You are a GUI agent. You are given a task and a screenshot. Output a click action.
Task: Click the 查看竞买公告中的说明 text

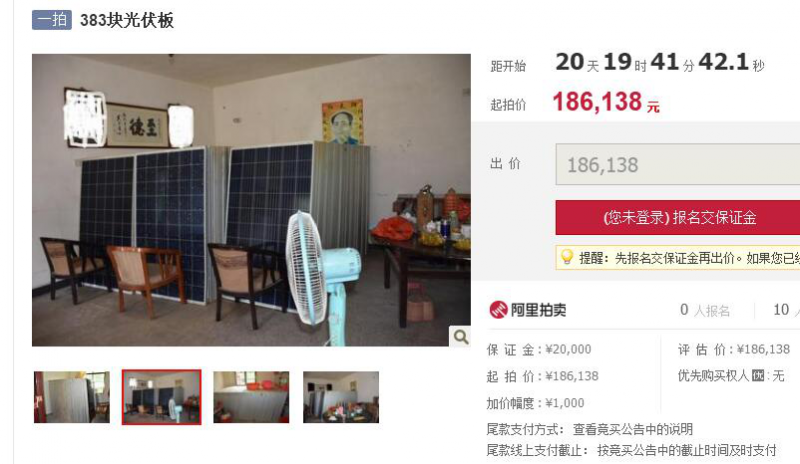tap(633, 429)
